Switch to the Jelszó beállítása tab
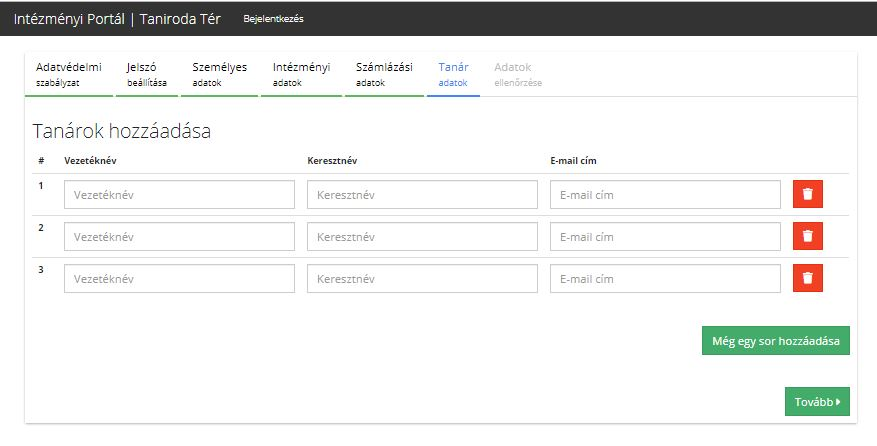The image size is (877, 446). 147,74
